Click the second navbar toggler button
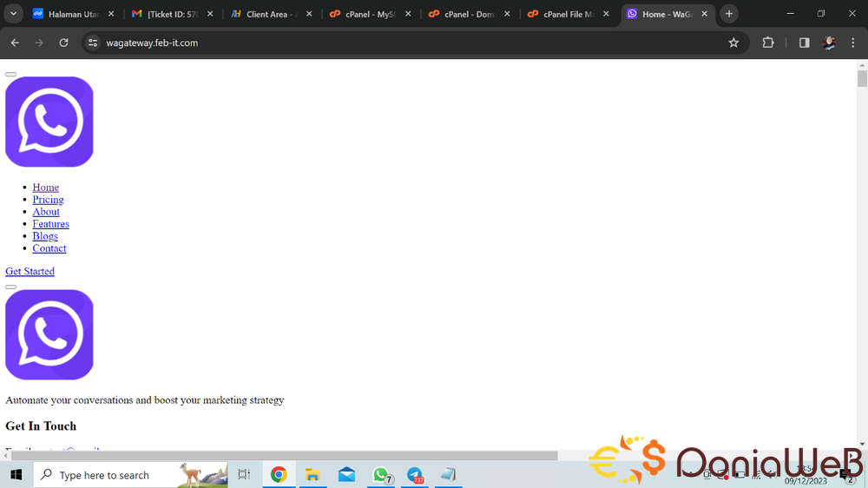The image size is (868, 488). point(10,287)
